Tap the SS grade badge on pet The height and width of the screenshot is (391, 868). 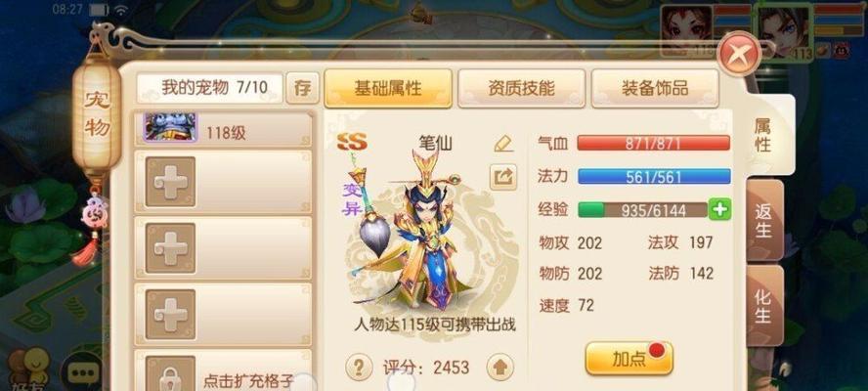352,143
